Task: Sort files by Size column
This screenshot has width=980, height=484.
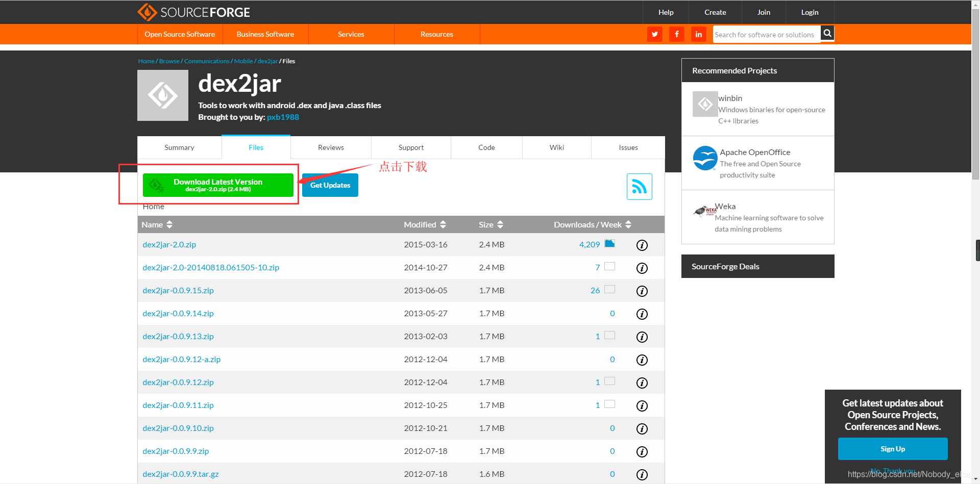Action: [x=491, y=224]
